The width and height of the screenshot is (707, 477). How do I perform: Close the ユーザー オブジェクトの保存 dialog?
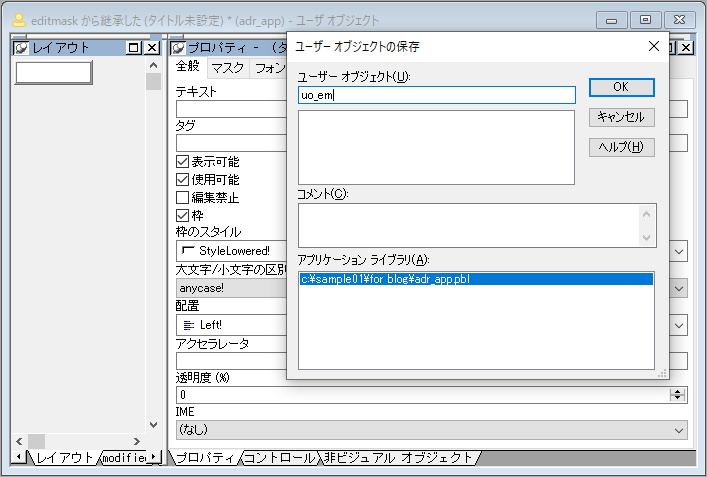pos(654,46)
